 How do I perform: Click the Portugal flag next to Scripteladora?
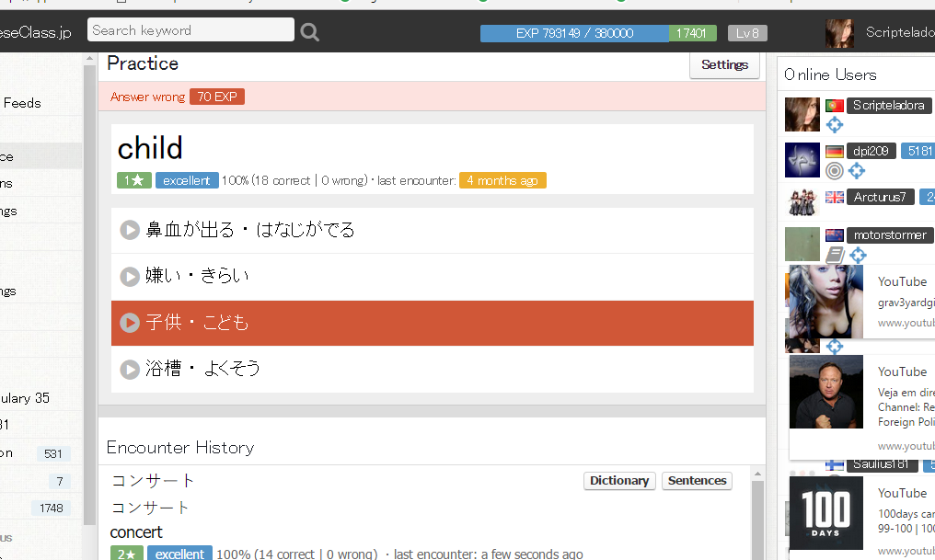[835, 106]
